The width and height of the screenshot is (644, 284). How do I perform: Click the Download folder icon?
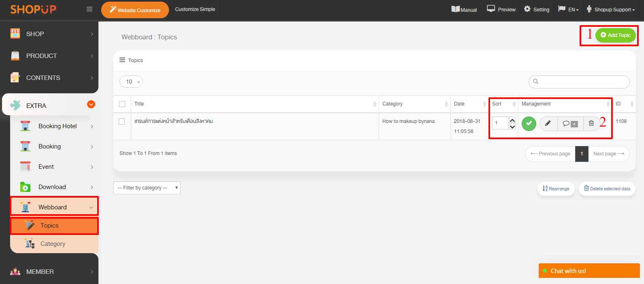click(25, 187)
